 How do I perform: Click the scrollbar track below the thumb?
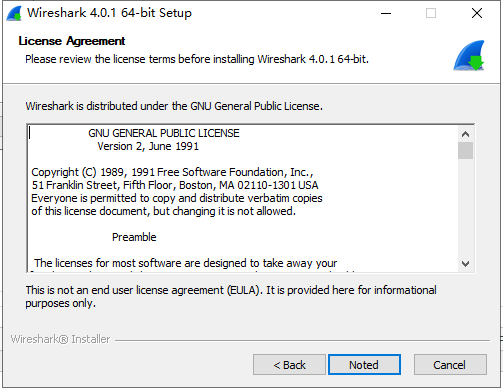(465, 207)
